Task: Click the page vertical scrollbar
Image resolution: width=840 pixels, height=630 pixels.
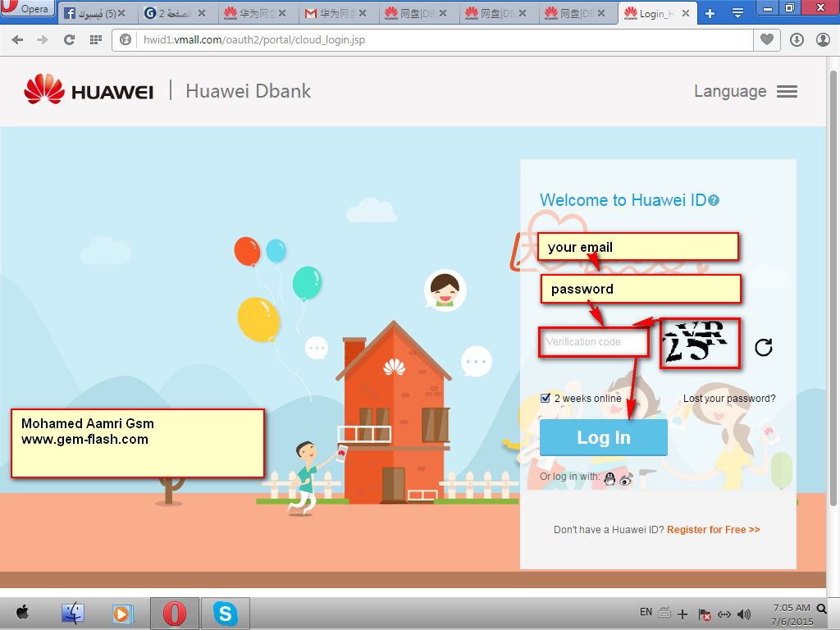Action: 833,288
